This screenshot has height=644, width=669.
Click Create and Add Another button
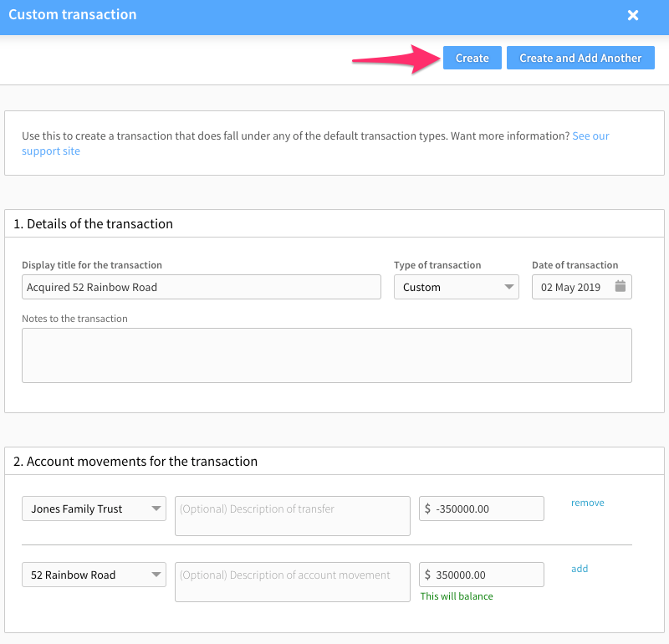coord(580,58)
